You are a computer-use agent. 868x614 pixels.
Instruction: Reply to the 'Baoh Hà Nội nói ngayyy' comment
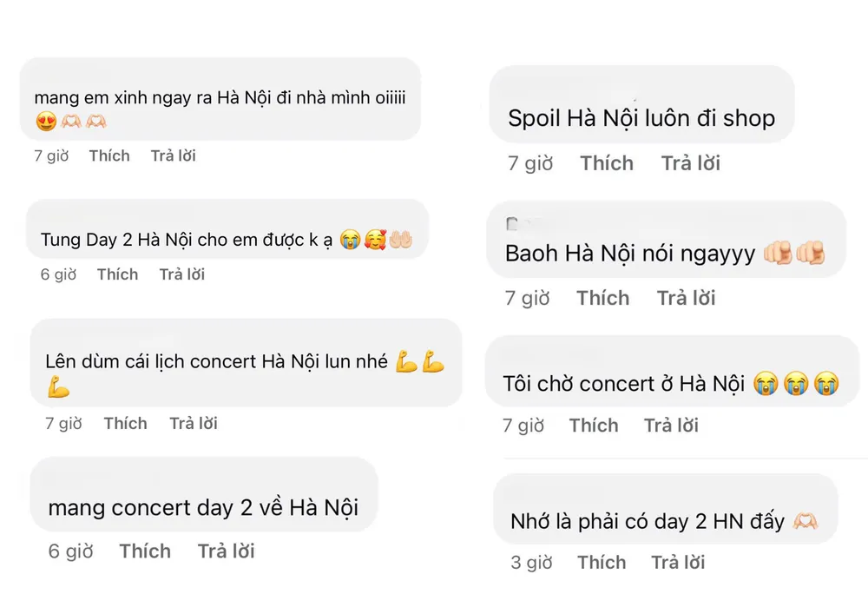686,298
